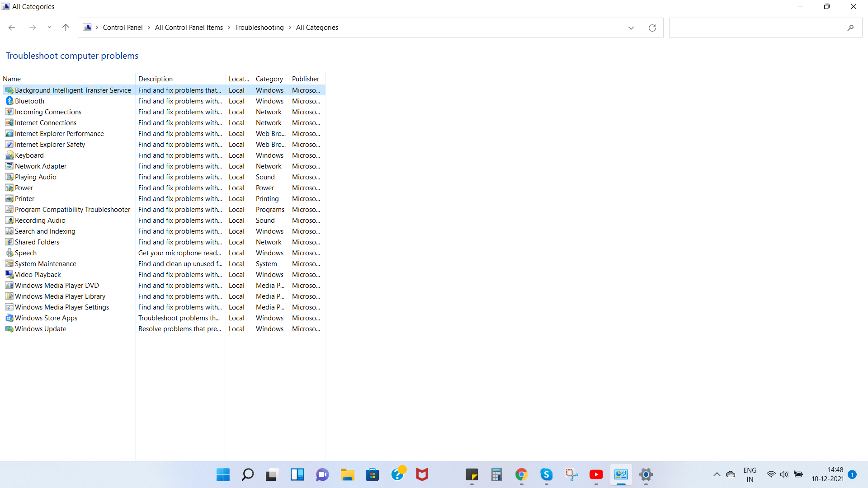Open Windows Store Apps troubleshooter

46,318
